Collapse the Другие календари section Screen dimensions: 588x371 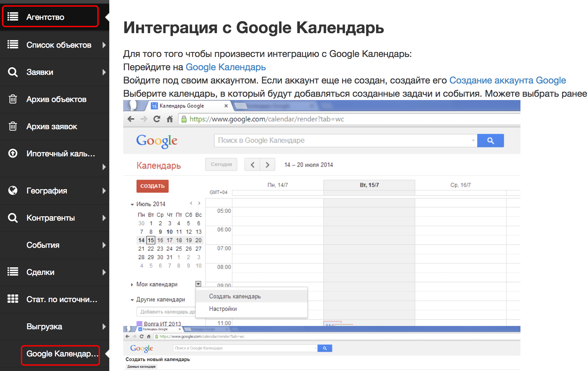tap(132, 300)
